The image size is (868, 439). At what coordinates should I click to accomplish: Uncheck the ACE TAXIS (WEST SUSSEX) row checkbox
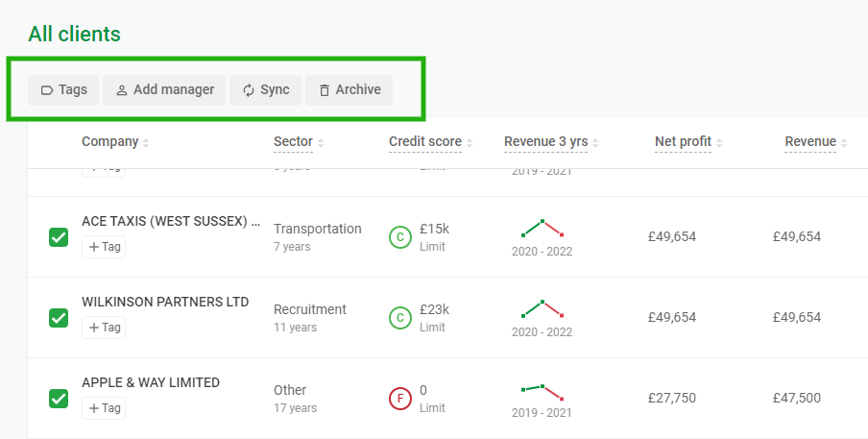59,237
